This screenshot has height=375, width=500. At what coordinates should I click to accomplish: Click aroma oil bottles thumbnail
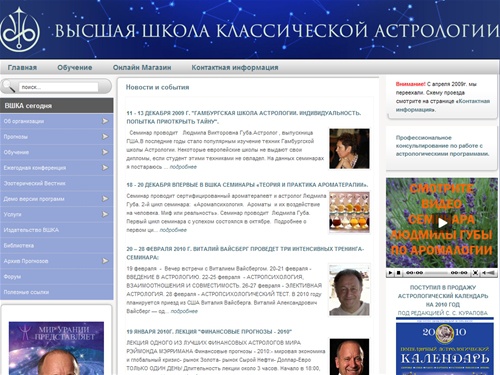[349, 212]
